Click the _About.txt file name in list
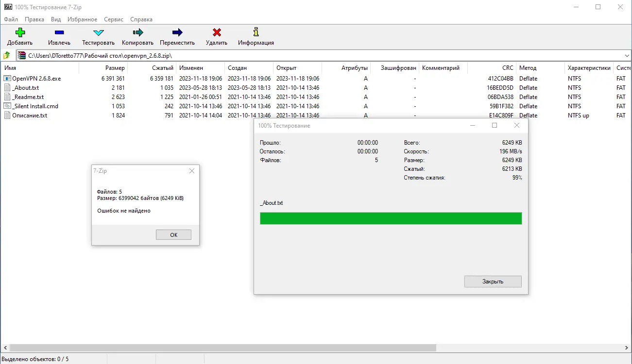 click(26, 87)
